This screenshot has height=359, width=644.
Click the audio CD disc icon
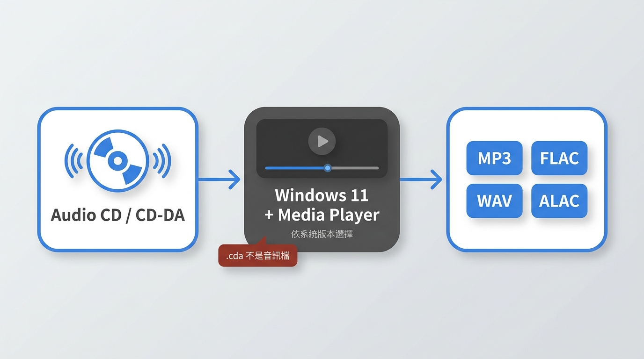pos(118,161)
